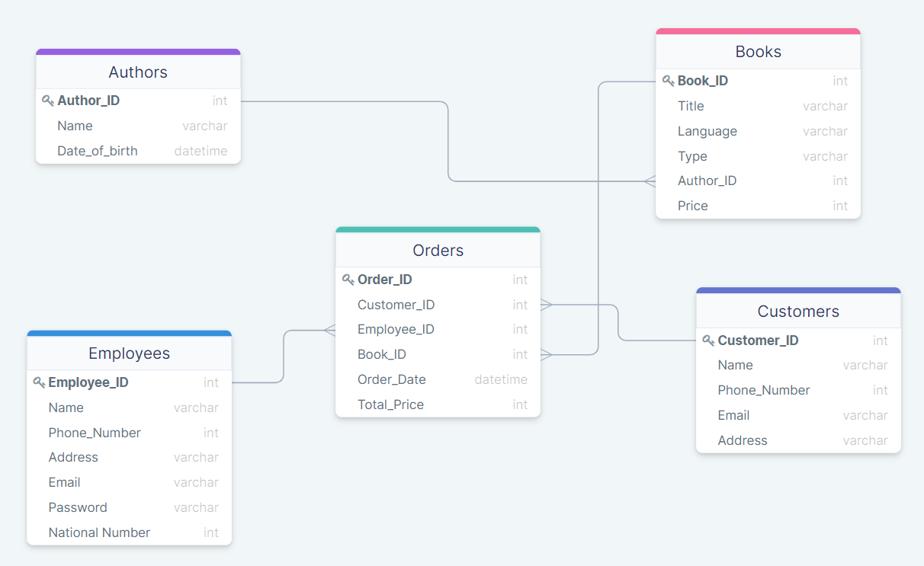Screen dimensions: 924x566
Task: Select the Date_of_birth field
Action: [x=138, y=151]
